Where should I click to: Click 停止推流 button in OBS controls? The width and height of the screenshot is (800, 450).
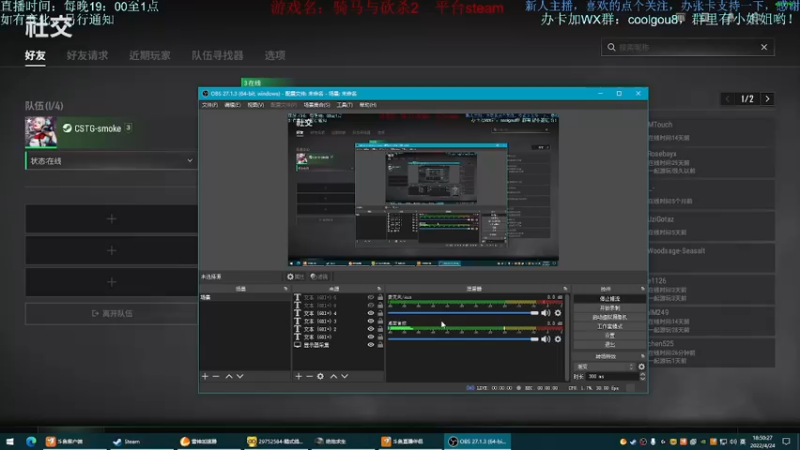coord(609,298)
